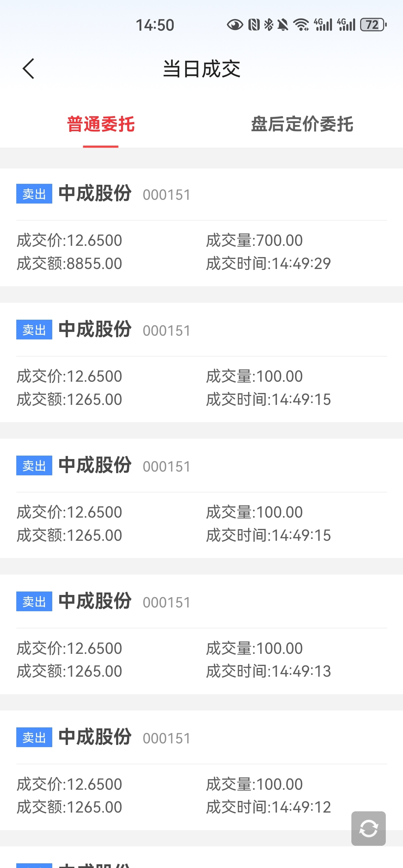The height and width of the screenshot is (868, 403).
Task: Tap the 成交时间:14:49:12 timestamp
Action: (x=268, y=807)
